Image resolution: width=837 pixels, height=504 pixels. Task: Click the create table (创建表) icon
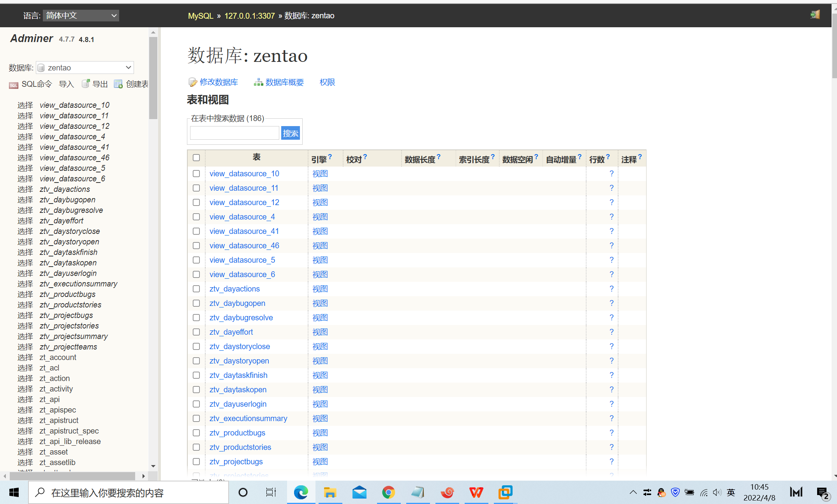(118, 84)
